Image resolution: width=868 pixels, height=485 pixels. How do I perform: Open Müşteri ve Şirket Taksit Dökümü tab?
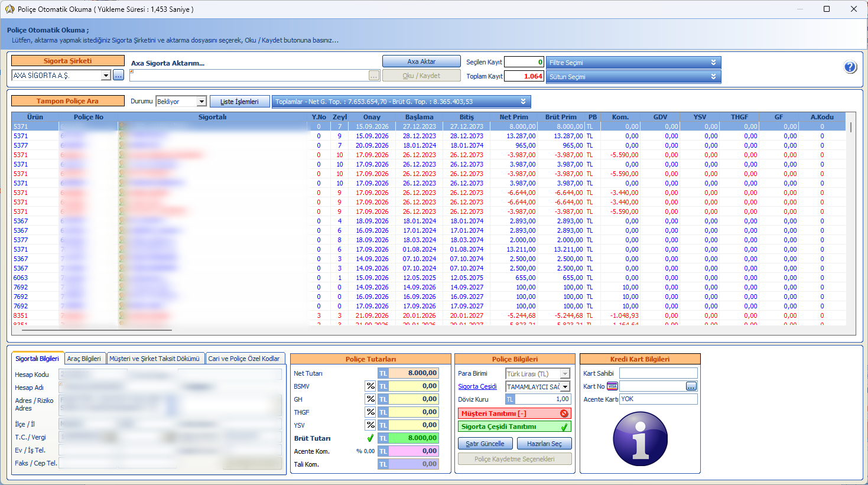[x=154, y=359]
